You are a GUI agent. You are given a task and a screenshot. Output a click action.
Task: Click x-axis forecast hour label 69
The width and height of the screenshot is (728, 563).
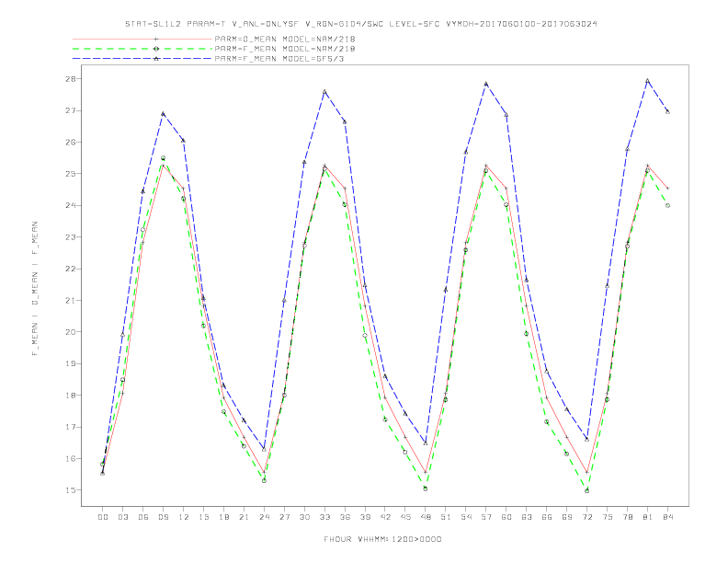[x=567, y=517]
